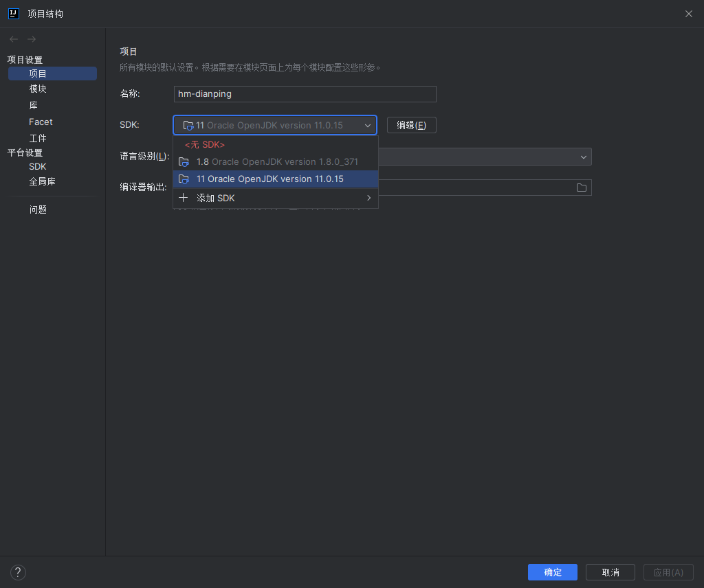Click the project name field hm-dianping

click(305, 94)
